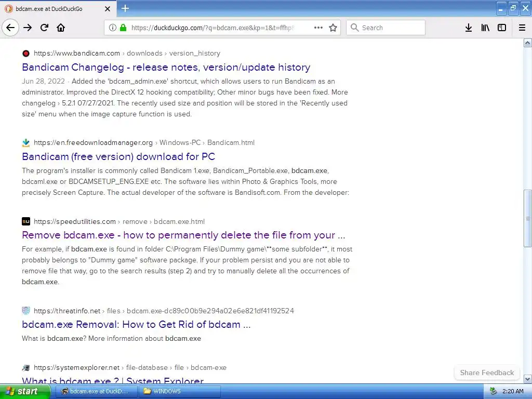Focus the browser Search box
The height and width of the screenshot is (399, 532).
pyautogui.click(x=385, y=28)
